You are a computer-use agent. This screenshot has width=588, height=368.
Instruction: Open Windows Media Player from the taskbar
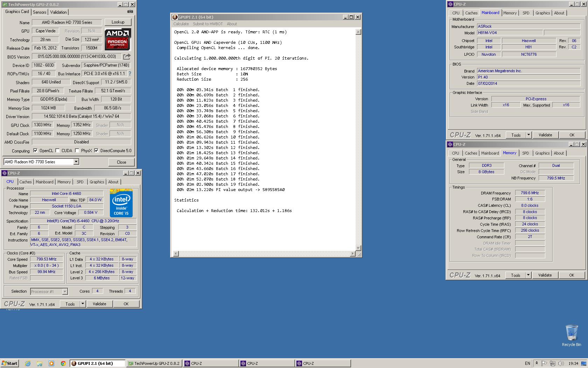tap(51, 363)
